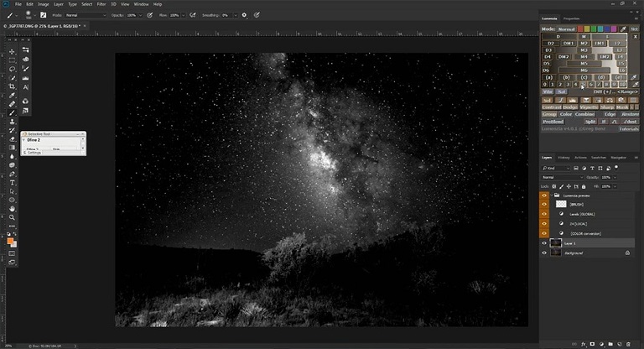Click the foreground orange color swatch

click(x=10, y=240)
